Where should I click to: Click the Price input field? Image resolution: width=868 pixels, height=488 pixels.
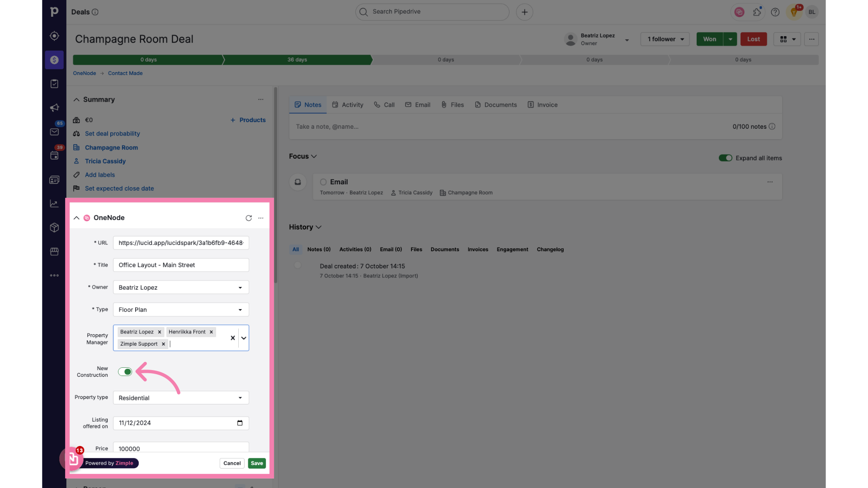click(181, 448)
